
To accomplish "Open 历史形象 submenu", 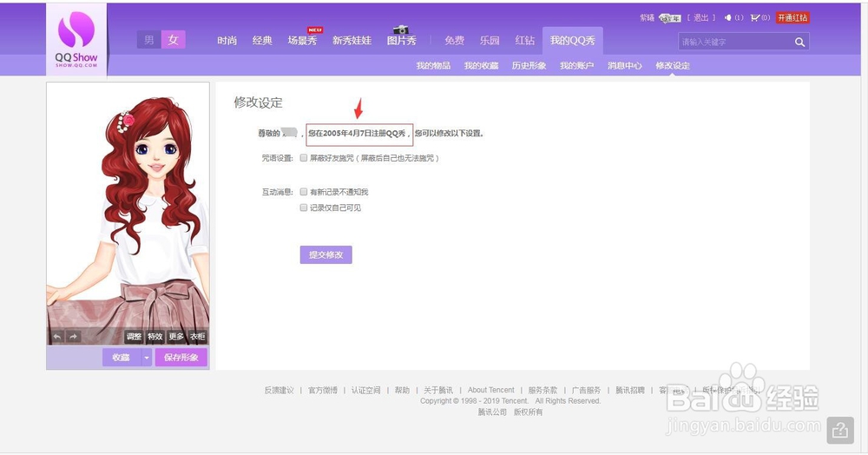I will 529,65.
